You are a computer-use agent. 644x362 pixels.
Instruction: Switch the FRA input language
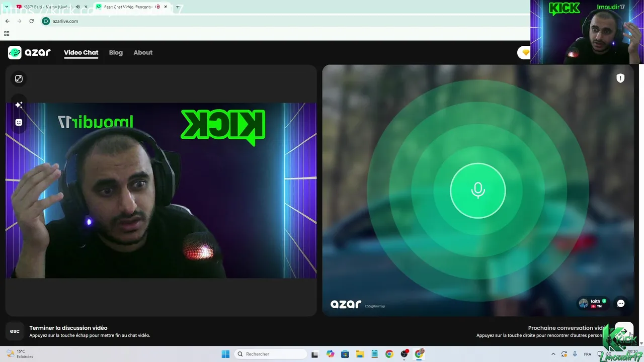point(588,354)
